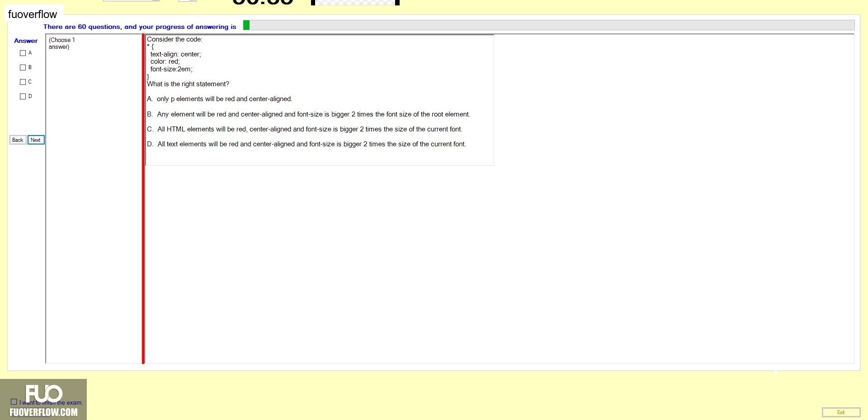Tick answer checkbox D

pos(23,97)
